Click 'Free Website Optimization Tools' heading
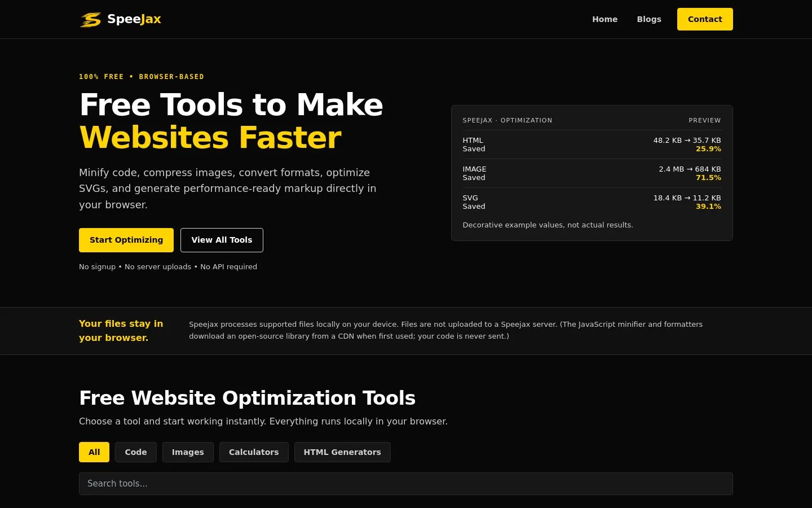 pyautogui.click(x=247, y=398)
